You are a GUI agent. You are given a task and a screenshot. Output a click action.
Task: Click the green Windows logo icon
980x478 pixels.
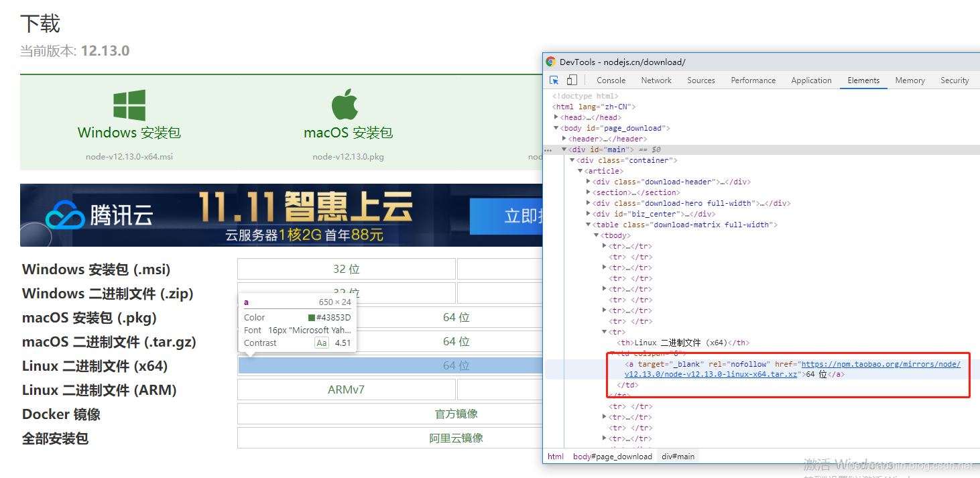[x=129, y=106]
